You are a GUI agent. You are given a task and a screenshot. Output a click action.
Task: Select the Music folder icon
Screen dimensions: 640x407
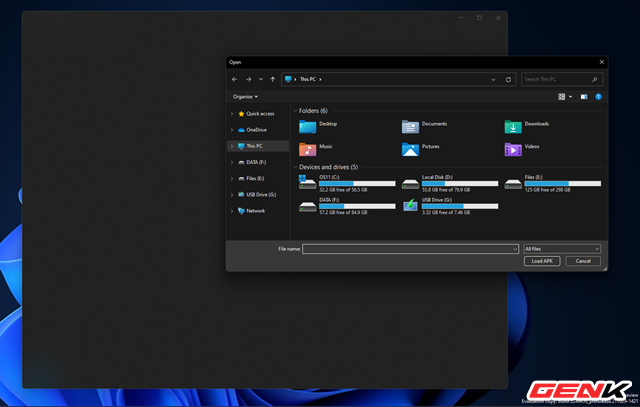click(x=307, y=149)
